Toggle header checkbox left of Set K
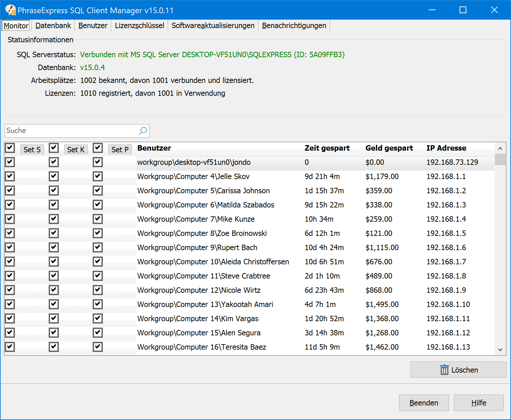The width and height of the screenshot is (511, 420). tap(54, 148)
